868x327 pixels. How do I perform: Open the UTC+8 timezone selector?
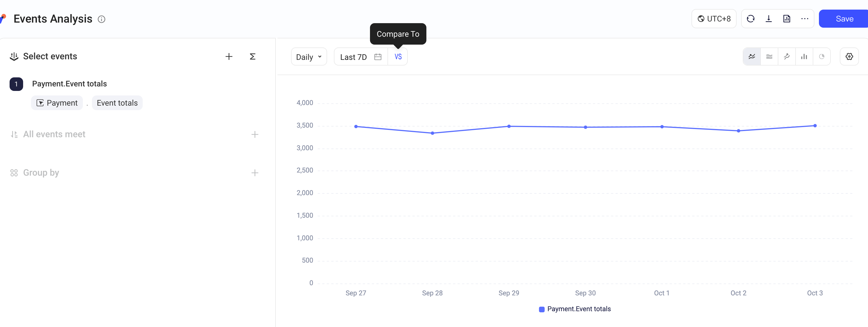point(714,19)
